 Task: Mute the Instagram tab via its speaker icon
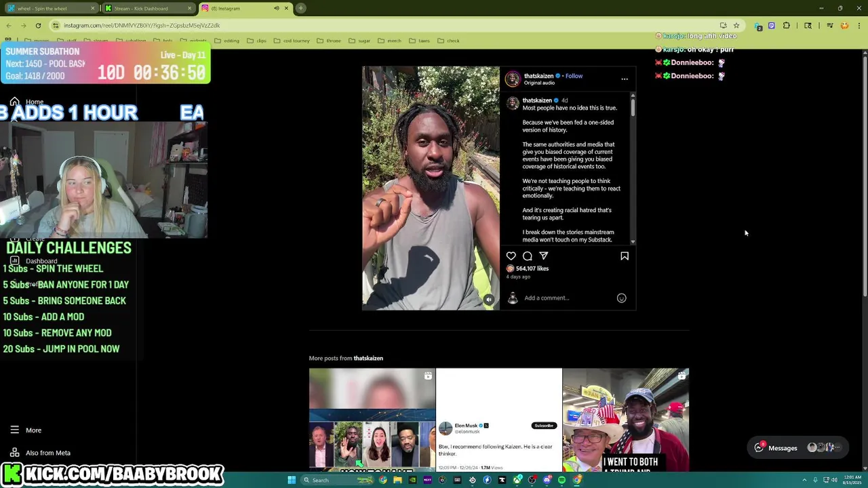click(277, 8)
